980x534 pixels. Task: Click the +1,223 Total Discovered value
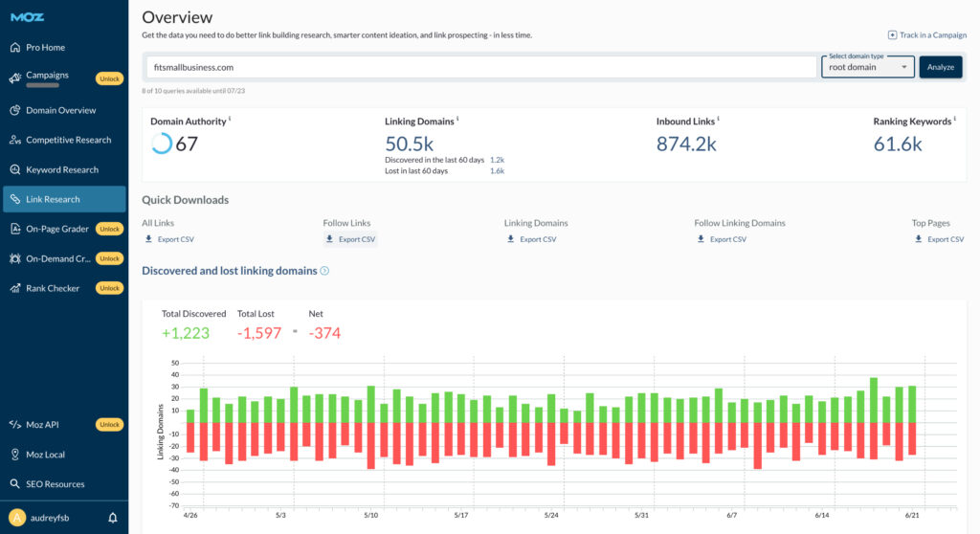(x=186, y=333)
